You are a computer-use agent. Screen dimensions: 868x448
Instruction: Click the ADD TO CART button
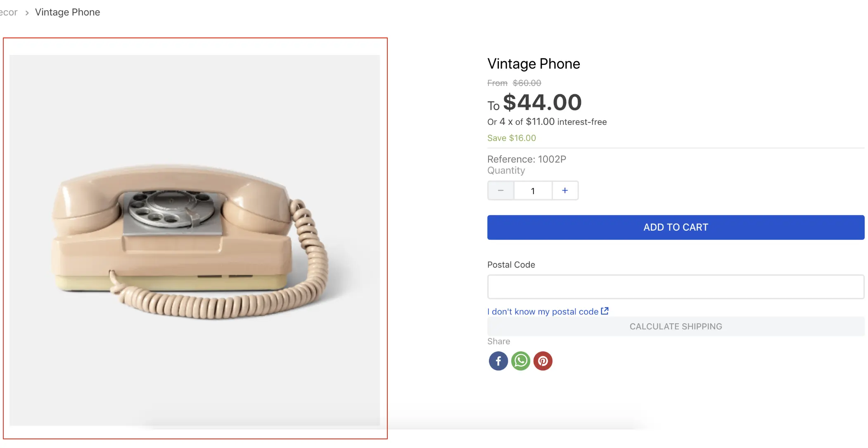675,227
